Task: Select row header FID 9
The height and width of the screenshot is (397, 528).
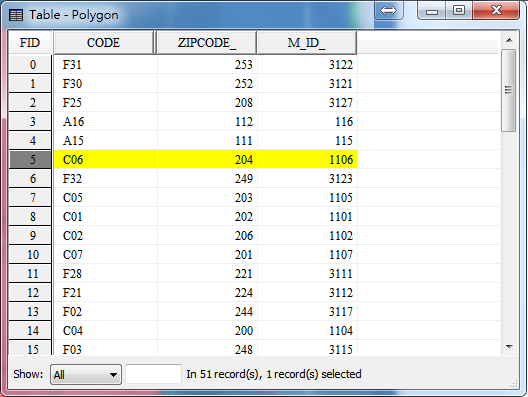Action: point(30,235)
